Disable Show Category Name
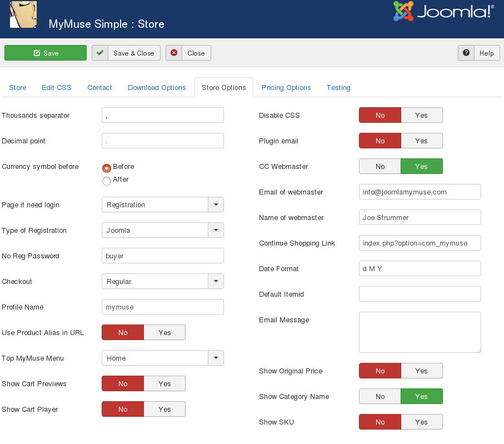 [380, 396]
